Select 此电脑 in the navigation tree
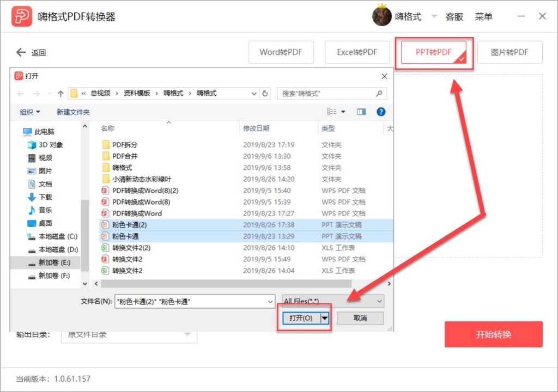Image resolution: width=558 pixels, height=392 pixels. pyautogui.click(x=39, y=132)
